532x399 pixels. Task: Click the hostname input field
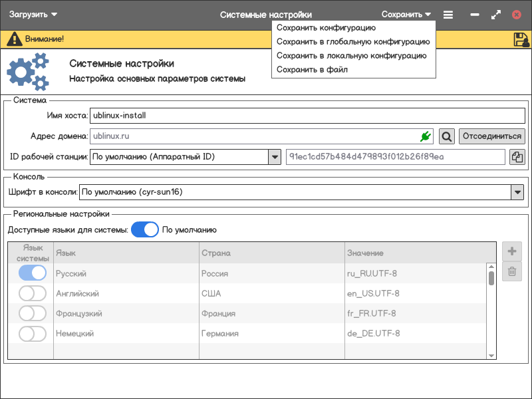coord(306,115)
